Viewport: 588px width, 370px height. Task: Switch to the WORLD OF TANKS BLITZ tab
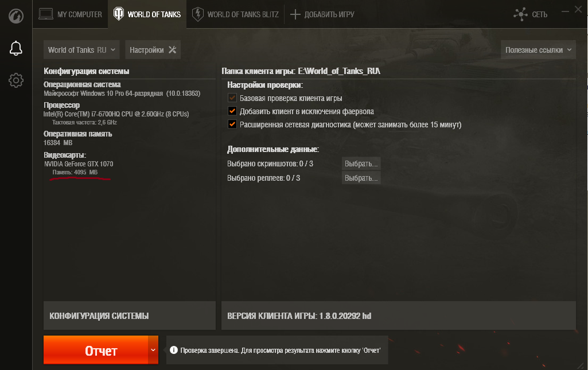pos(235,14)
